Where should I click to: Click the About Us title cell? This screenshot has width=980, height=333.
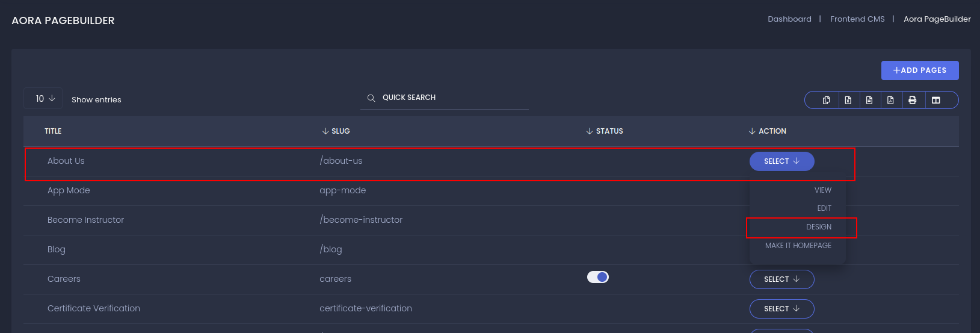click(66, 161)
